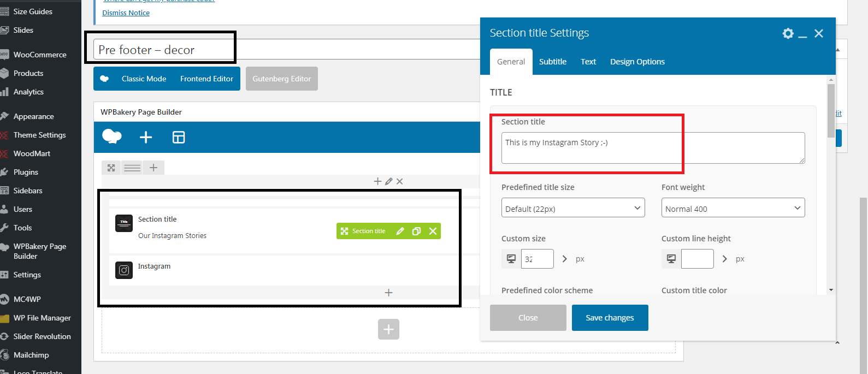868x374 pixels.
Task: Change row layout with lines icon
Action: click(132, 168)
